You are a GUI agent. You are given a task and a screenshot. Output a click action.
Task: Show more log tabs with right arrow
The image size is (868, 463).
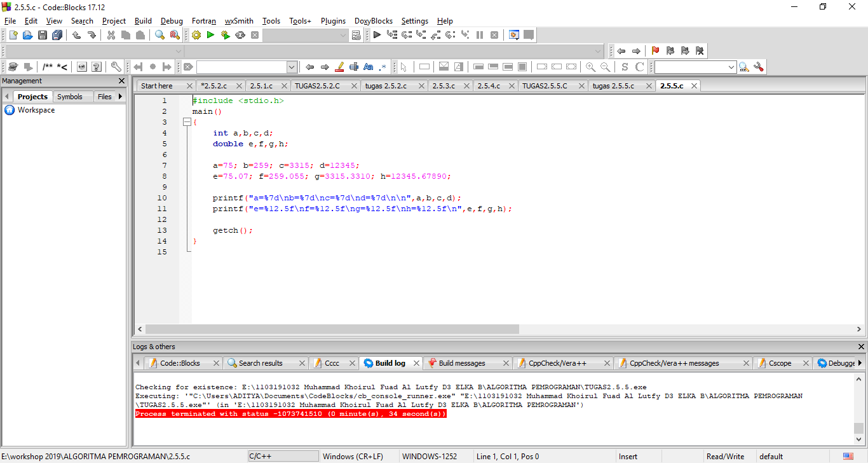(860, 363)
